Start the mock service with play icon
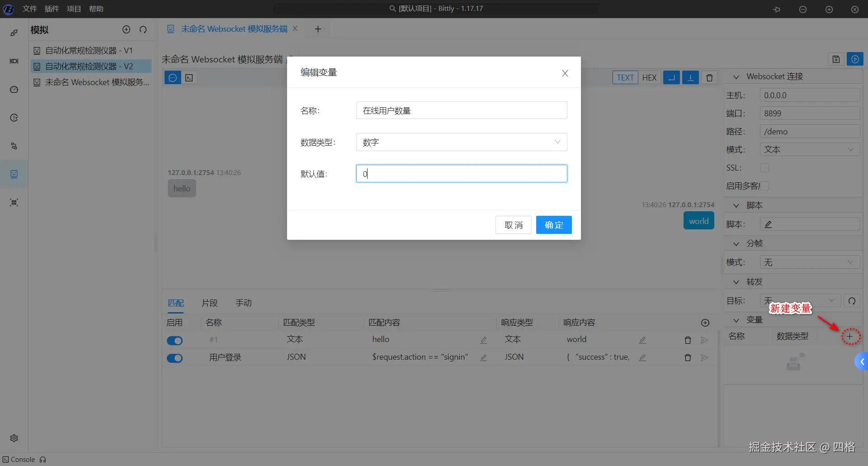Image resolution: width=868 pixels, height=466 pixels. point(855,59)
